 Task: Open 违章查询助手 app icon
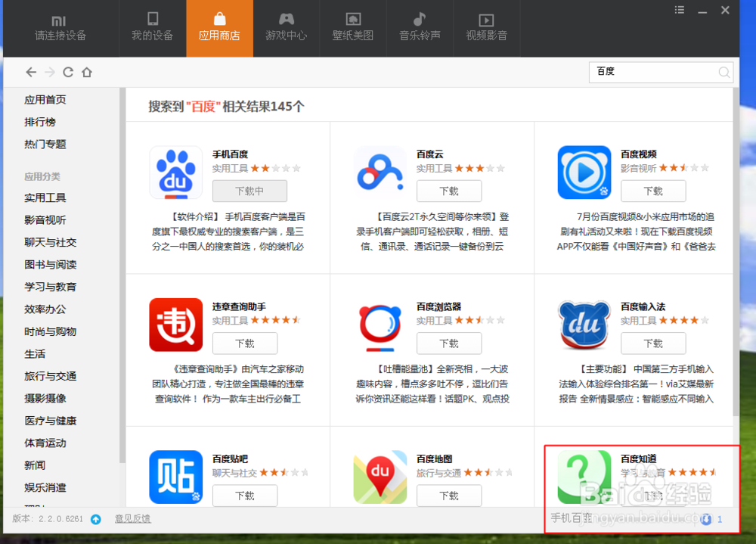point(176,325)
